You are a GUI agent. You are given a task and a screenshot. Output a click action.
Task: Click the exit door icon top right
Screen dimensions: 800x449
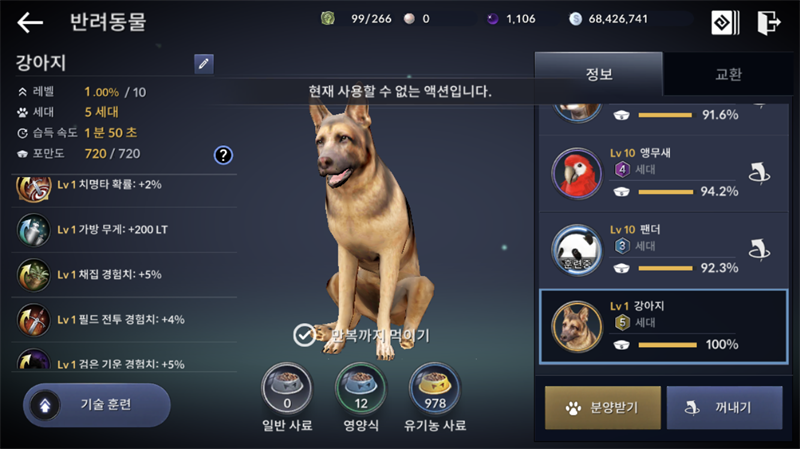pyautogui.click(x=768, y=23)
